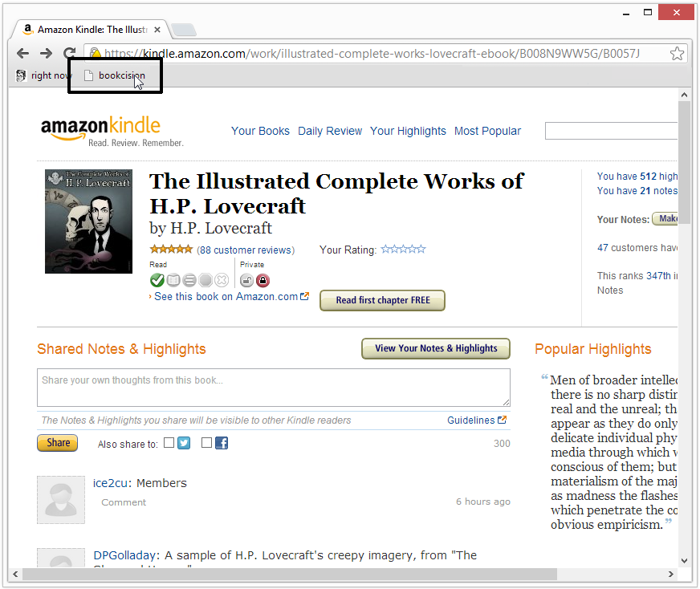This screenshot has width=700, height=589.
Task: Click the 300 character counter
Action: coord(502,444)
